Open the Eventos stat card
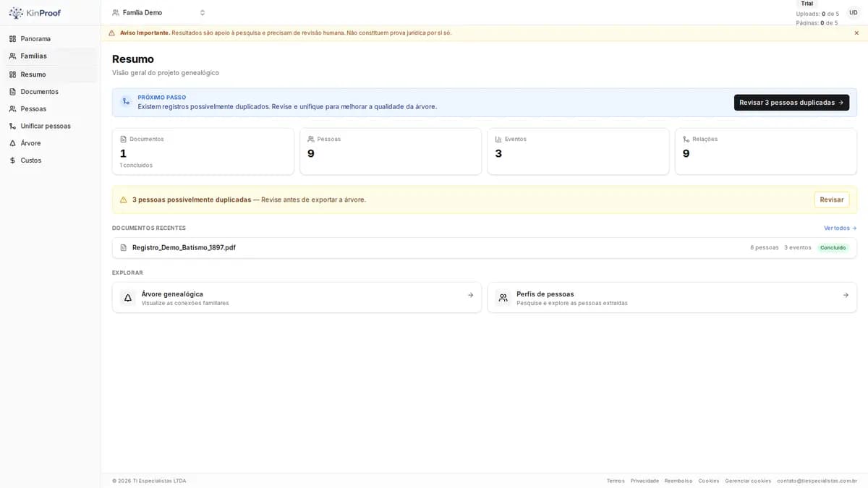Screen dimensions: 868x488 [x=579, y=152]
